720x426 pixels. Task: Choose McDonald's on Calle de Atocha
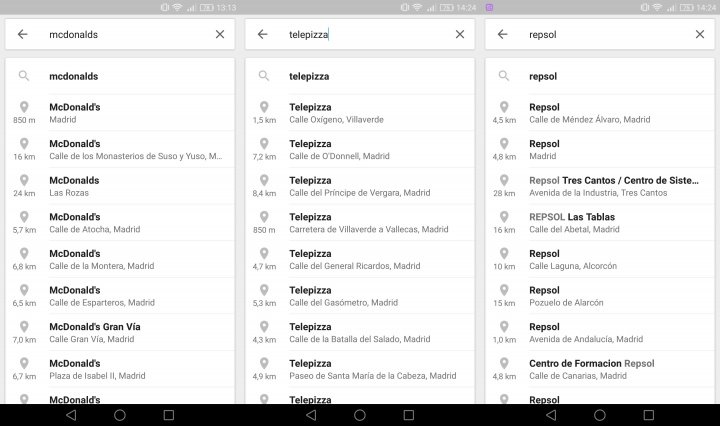pos(120,223)
